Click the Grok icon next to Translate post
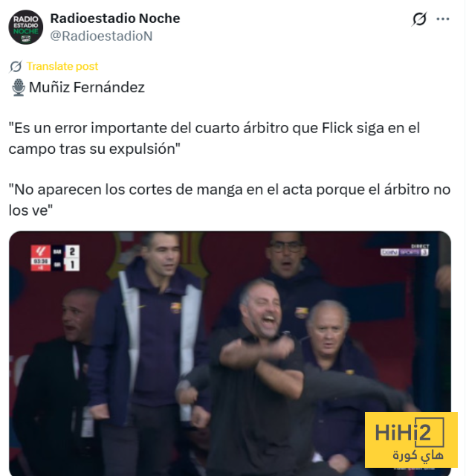The width and height of the screenshot is (466, 476). [16, 66]
